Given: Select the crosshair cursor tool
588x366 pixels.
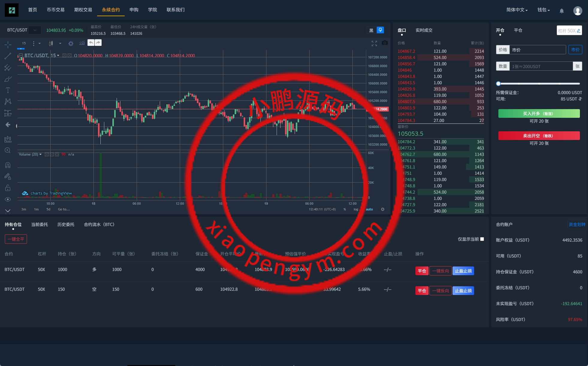Looking at the screenshot, I should tap(8, 45).
